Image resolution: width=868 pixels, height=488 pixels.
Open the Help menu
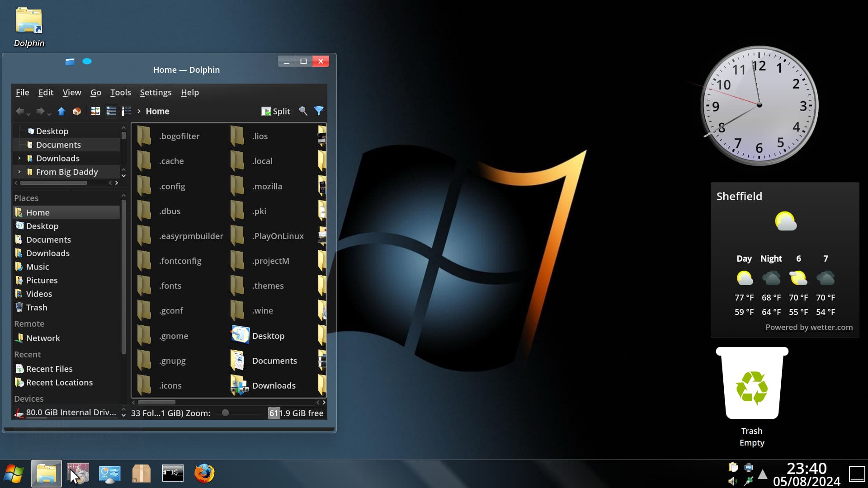(190, 93)
